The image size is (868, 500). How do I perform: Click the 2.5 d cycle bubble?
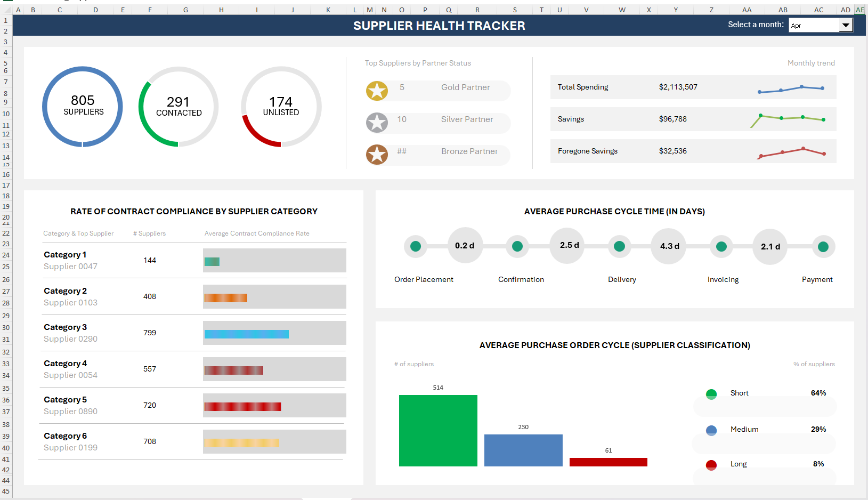567,245
